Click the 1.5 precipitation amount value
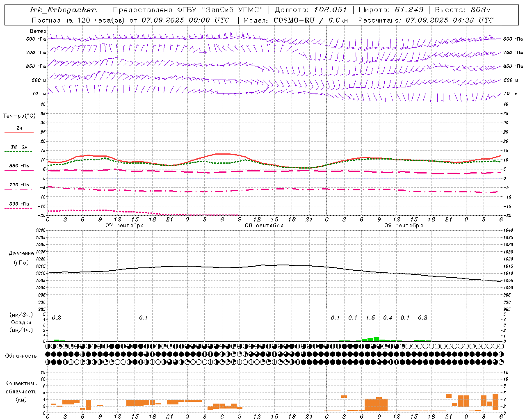This screenshot has height=420, width=525. (370, 317)
